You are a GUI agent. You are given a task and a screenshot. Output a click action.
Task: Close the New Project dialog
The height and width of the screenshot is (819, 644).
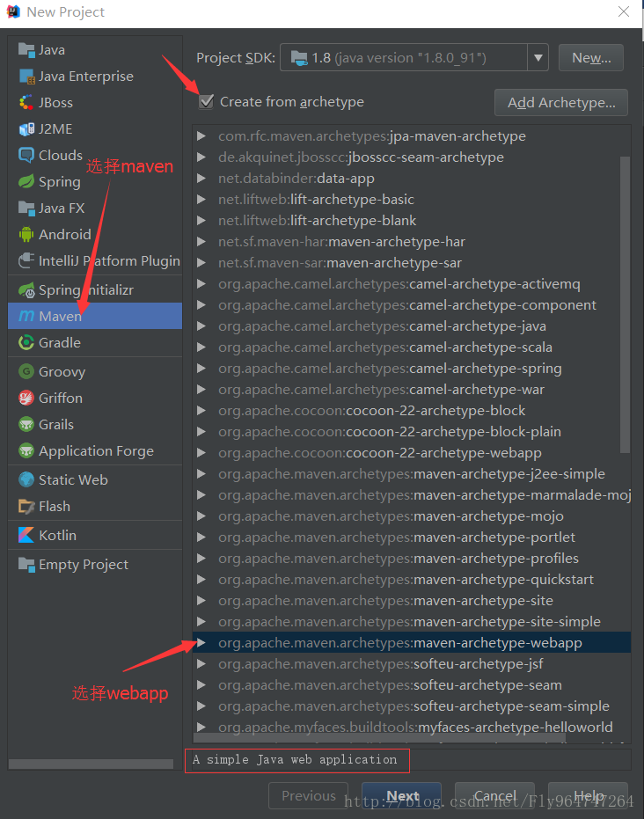point(623,11)
